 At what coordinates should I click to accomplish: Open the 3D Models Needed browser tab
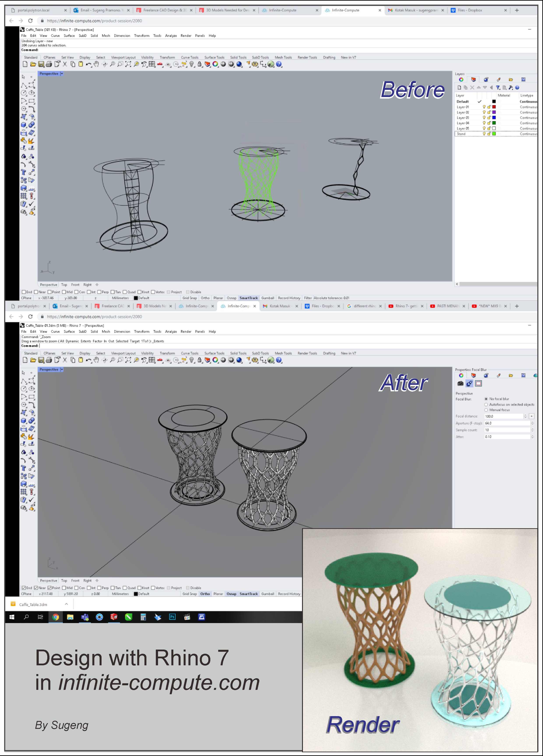(227, 10)
